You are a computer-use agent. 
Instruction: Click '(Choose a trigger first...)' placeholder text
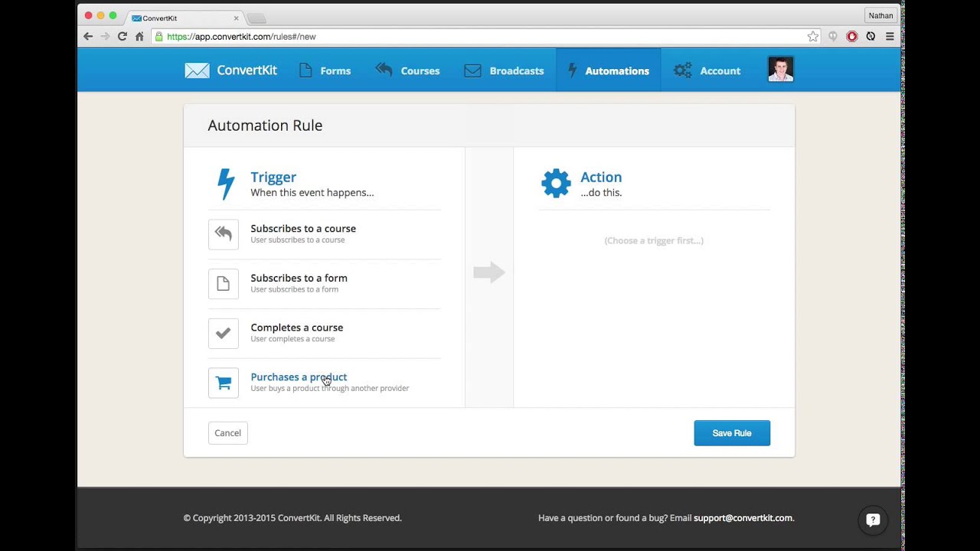tap(654, 240)
